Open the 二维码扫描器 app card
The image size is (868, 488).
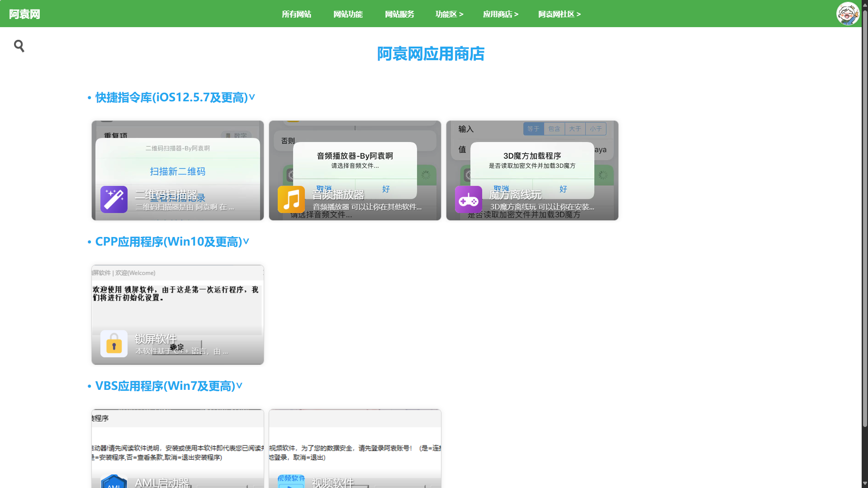tap(178, 171)
